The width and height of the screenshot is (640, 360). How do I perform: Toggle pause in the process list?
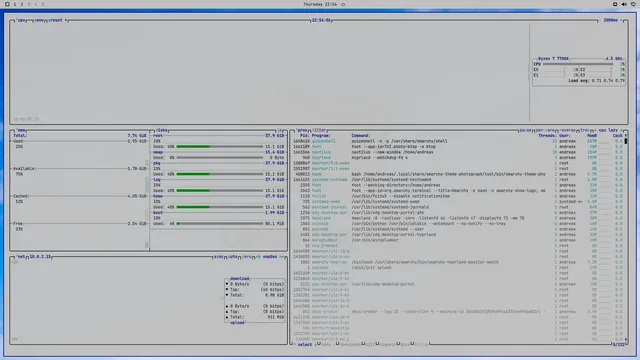pos(525,130)
